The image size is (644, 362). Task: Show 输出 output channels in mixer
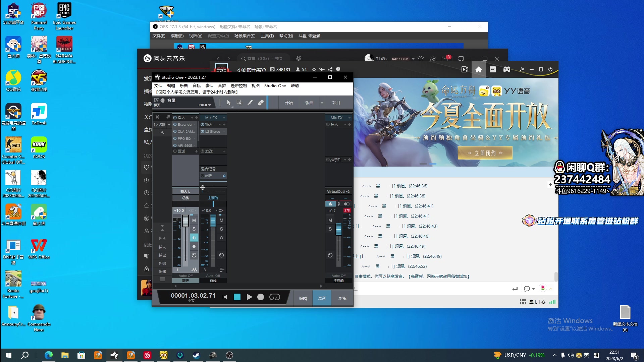pos(162,255)
